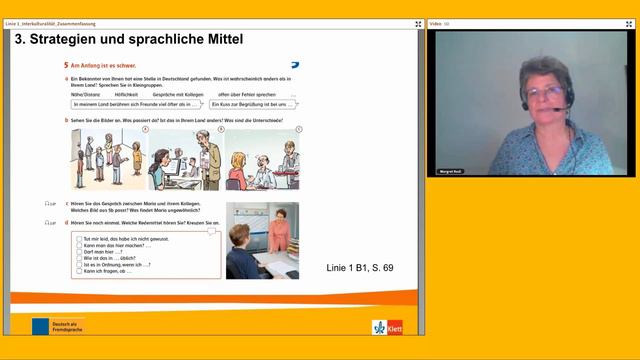Click the audio icon beside exercise c
640x360 pixels.
50,204
